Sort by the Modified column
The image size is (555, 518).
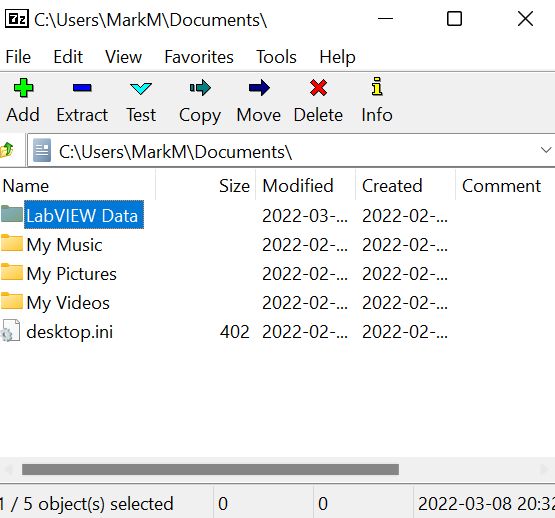(x=305, y=186)
